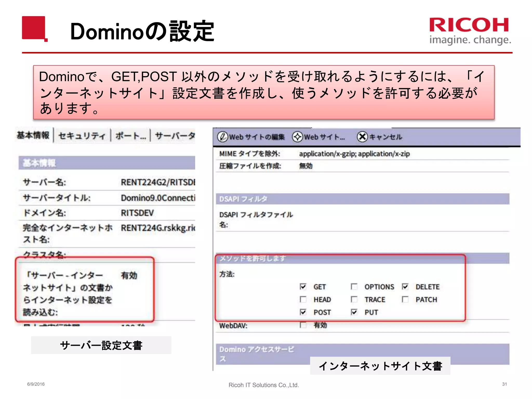Screen dimensions: 532x399
Task: Enable the PATCH method checkbox
Action: 405,299
